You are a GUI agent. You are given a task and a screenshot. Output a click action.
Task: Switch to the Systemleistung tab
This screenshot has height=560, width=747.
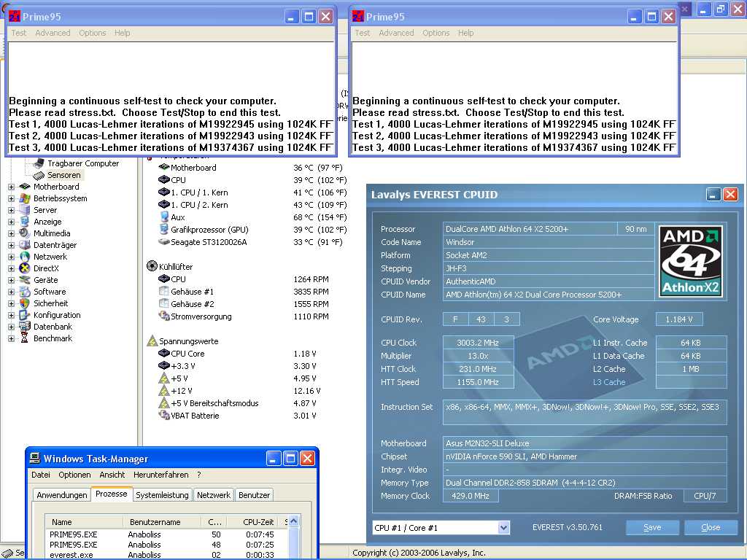[162, 495]
